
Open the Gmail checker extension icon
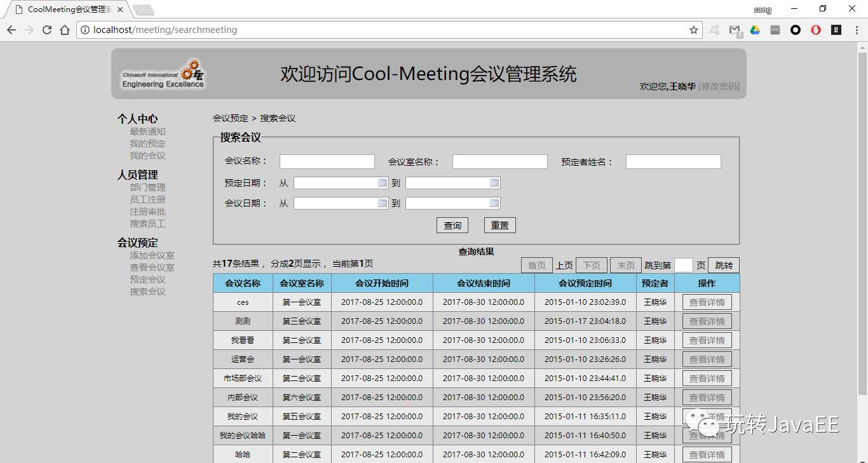(735, 30)
